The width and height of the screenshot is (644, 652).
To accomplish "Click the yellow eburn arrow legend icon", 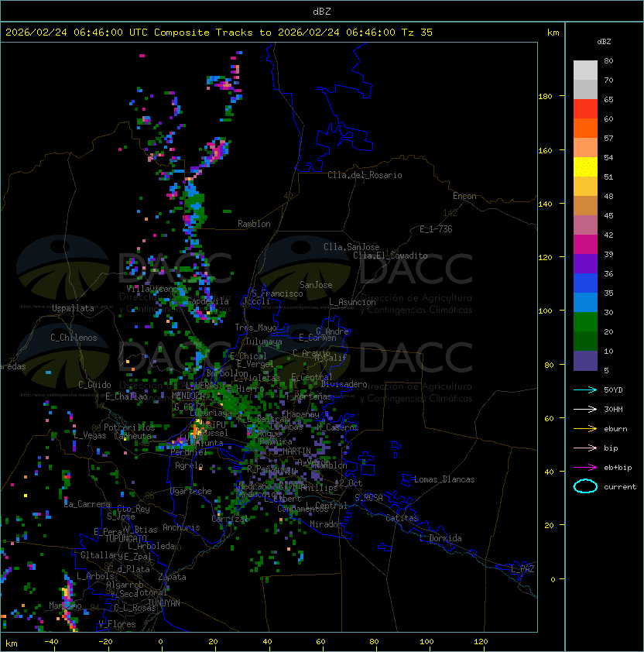I will 585,428.
